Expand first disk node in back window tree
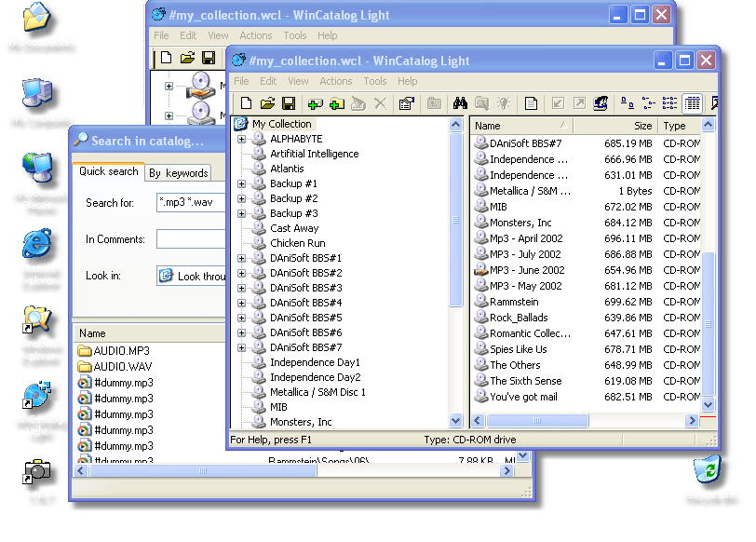 [x=169, y=87]
